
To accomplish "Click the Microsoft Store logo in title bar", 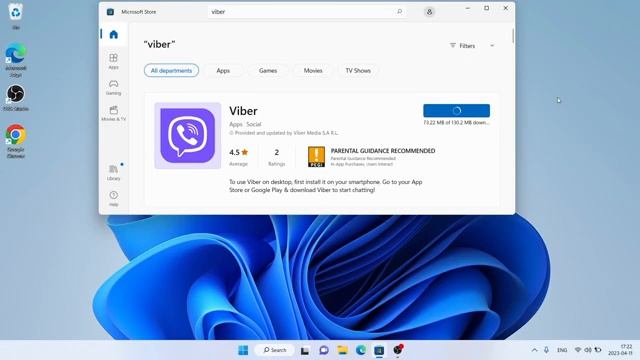I will coord(110,12).
